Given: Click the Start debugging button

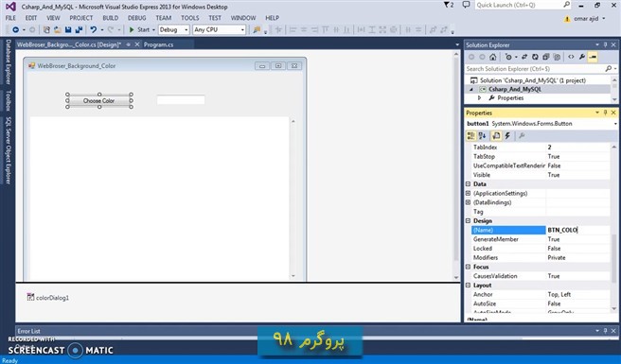Looking at the screenshot, I should [139, 29].
